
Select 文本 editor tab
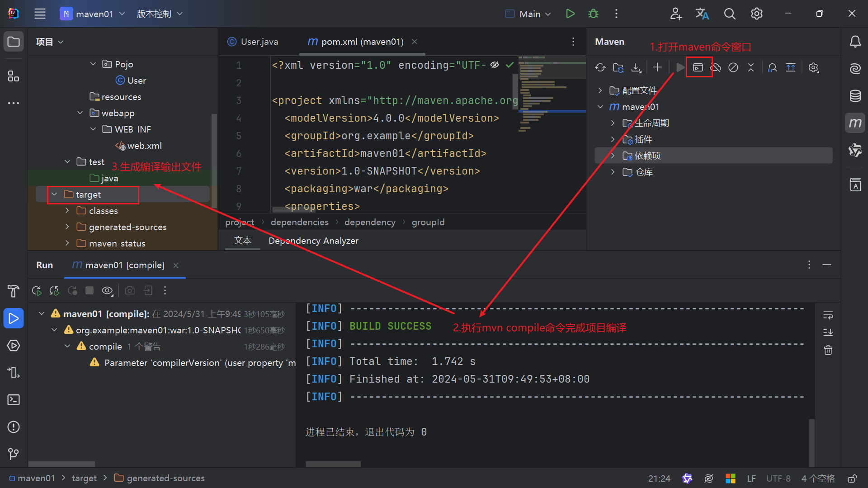pos(243,241)
